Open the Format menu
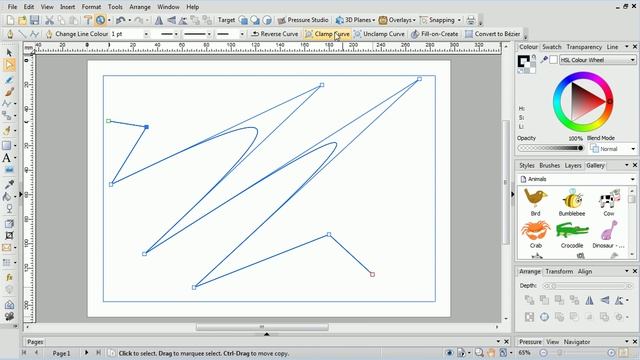This screenshot has width=640, height=360. pos(91,7)
